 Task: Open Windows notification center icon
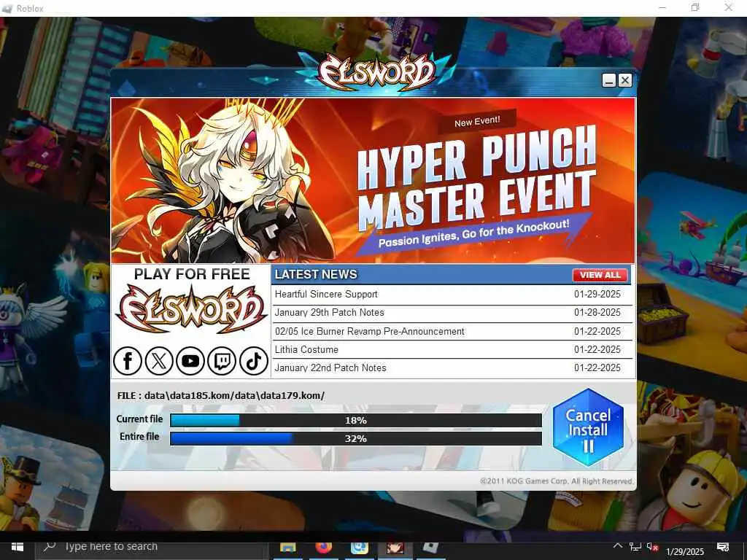723,547
